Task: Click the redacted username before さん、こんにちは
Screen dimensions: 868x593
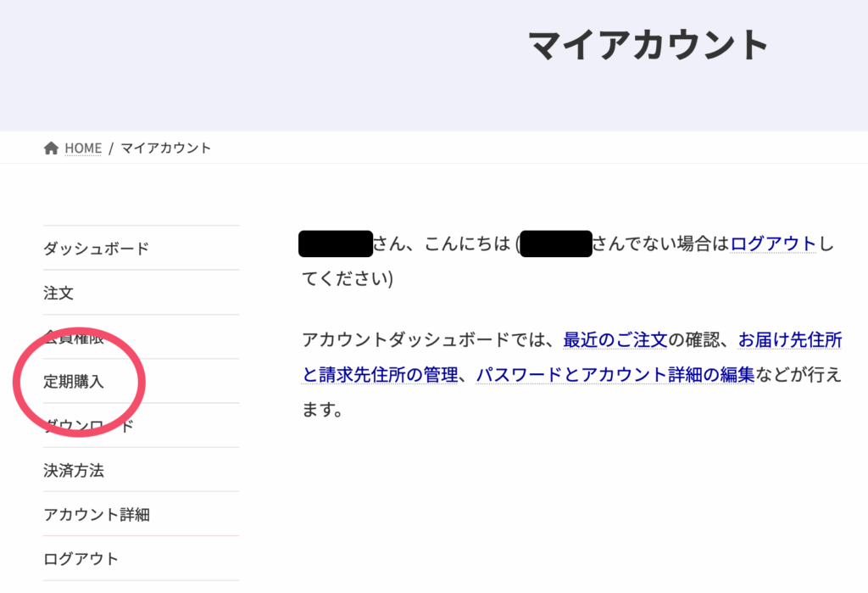Action: (336, 243)
